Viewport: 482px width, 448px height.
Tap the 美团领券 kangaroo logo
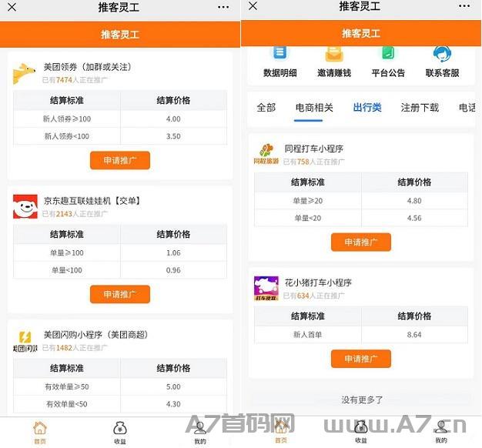(24, 74)
